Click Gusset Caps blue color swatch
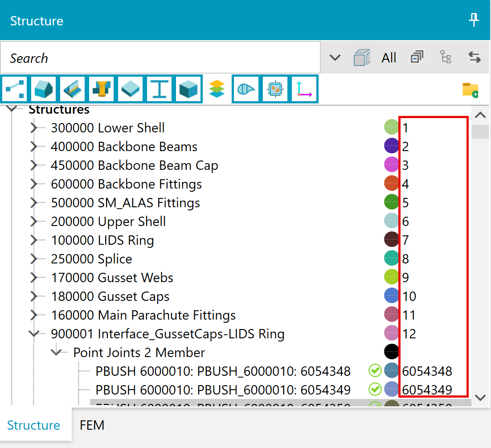Screen dimensions: 491x448 click(x=392, y=296)
